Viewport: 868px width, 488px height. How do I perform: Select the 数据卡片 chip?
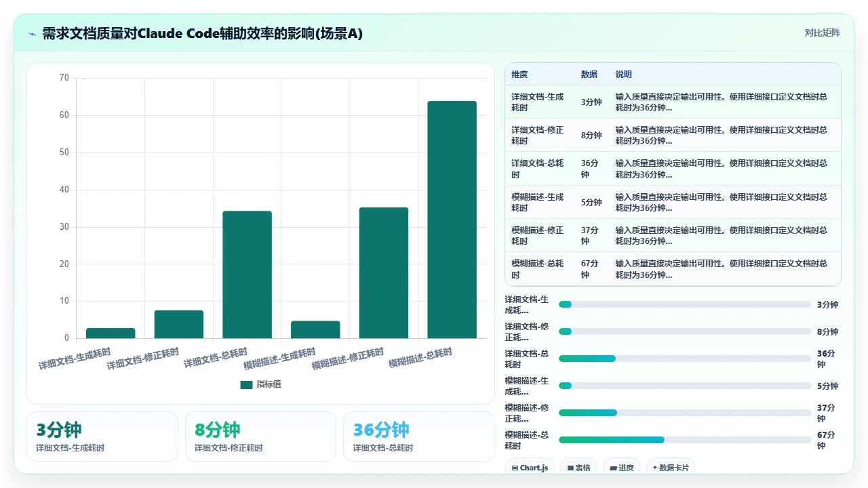tap(671, 468)
